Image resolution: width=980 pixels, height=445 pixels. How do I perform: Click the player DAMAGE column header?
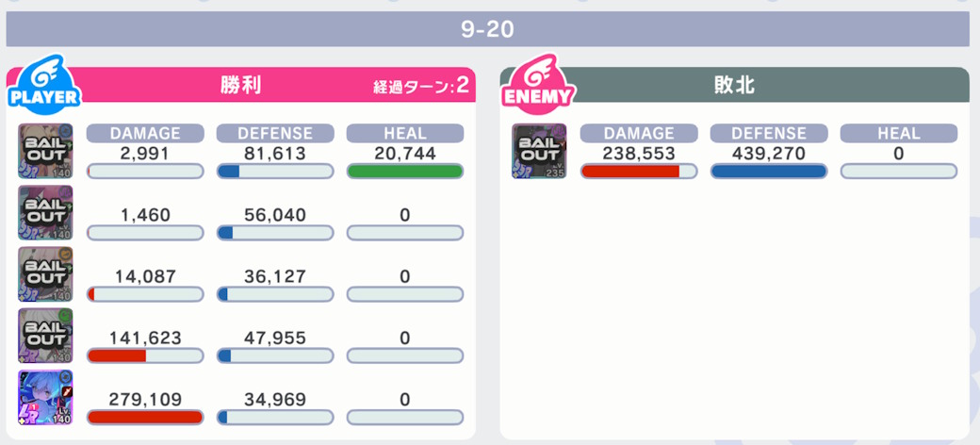click(x=145, y=133)
